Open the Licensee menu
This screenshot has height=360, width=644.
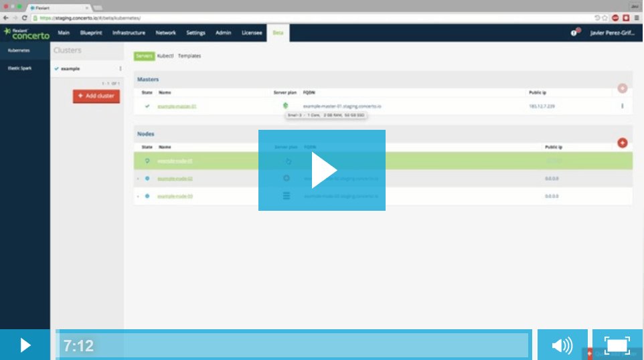(x=252, y=33)
